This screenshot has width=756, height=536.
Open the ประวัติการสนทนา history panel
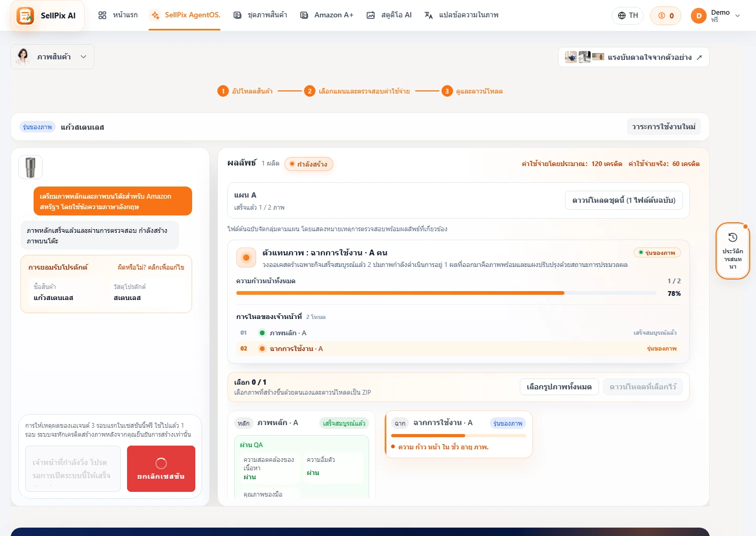click(733, 251)
